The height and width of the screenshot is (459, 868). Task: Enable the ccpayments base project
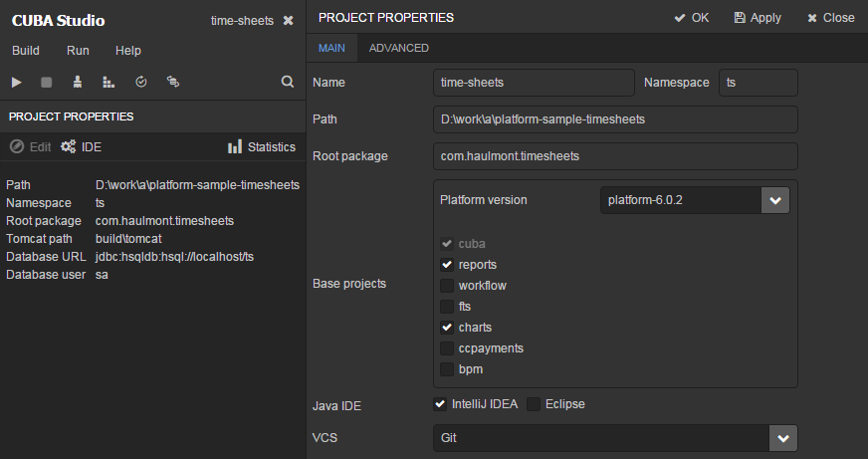(x=447, y=348)
